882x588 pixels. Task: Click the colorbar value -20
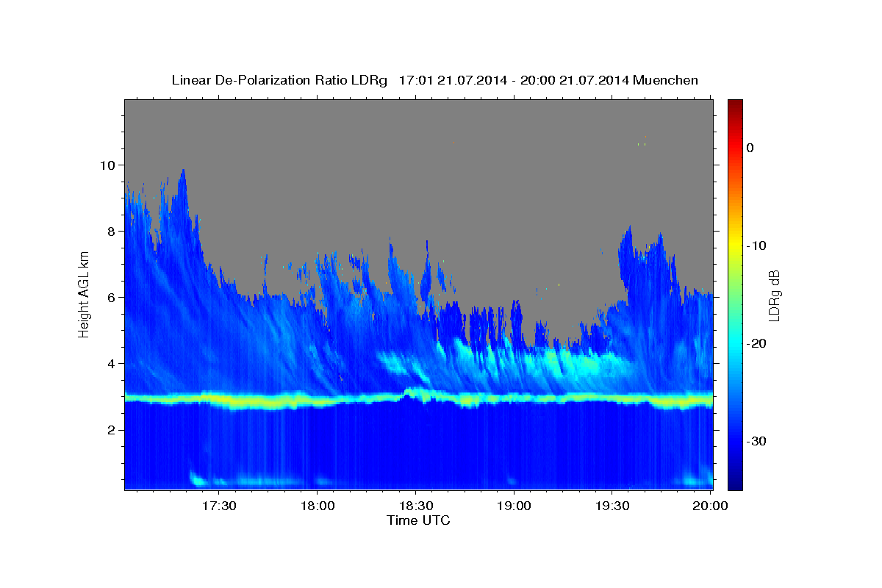click(756, 343)
